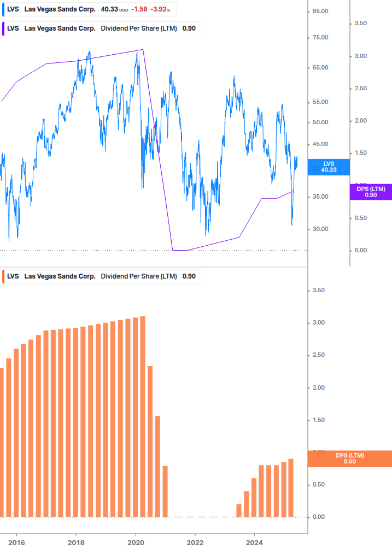Click the 30.00 label on the price axis

pos(320,229)
